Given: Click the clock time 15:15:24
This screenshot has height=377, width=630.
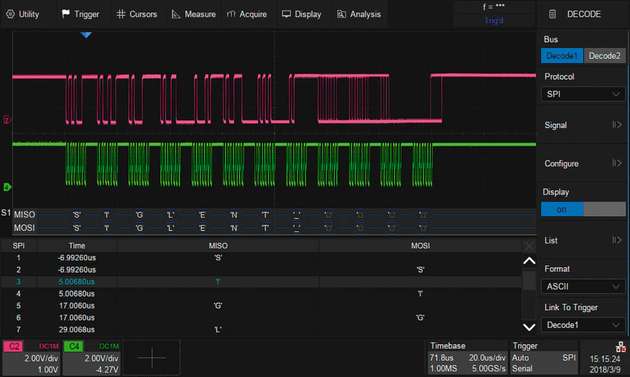Looking at the screenshot, I should [605, 359].
